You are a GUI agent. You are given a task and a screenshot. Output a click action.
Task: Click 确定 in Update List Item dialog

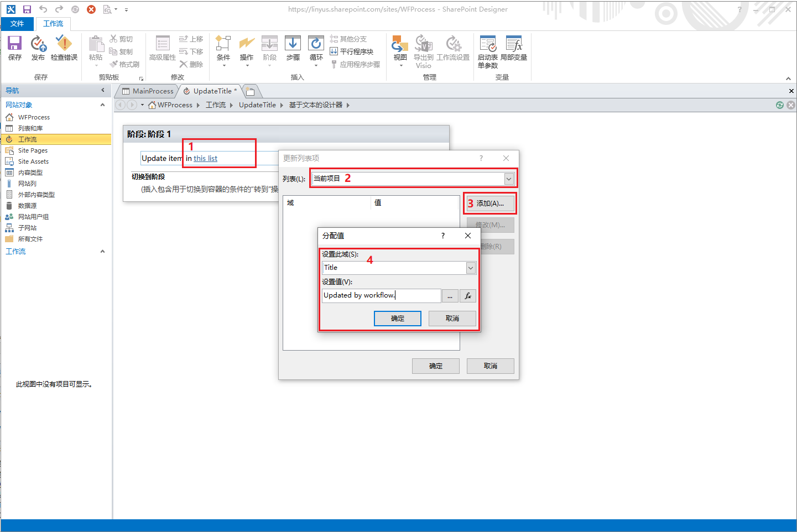436,366
